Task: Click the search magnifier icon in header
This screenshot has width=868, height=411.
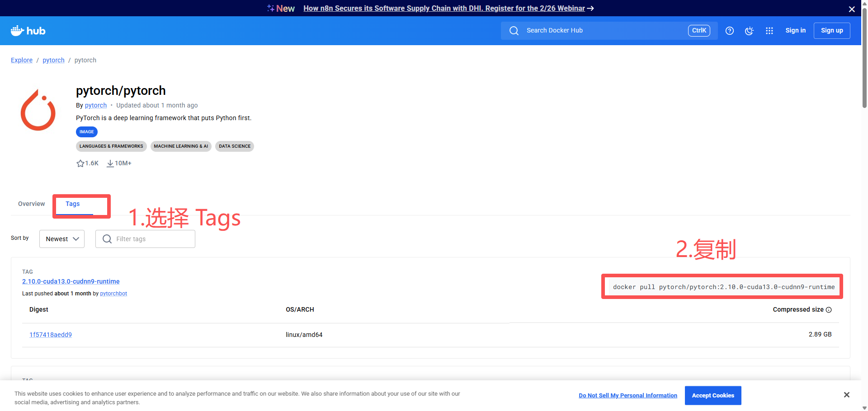Action: pos(514,31)
